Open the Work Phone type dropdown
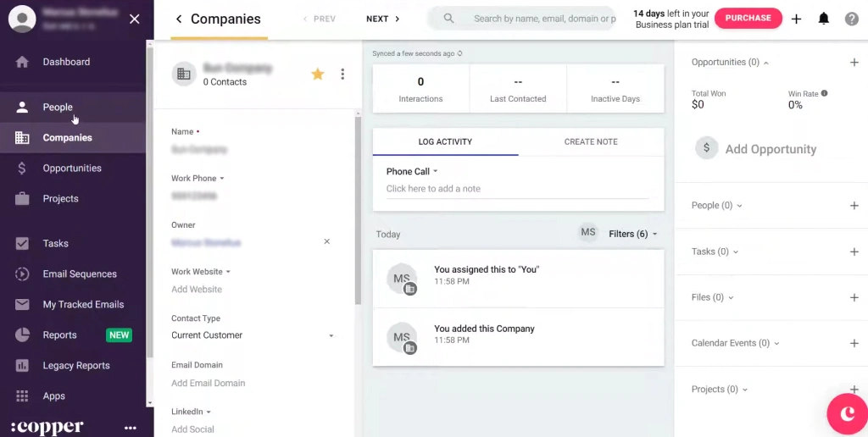This screenshot has width=868, height=437. [198, 179]
